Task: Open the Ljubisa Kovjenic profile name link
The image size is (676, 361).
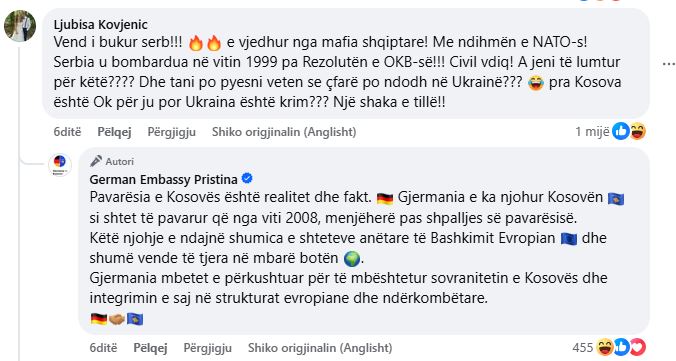Action: click(x=100, y=25)
